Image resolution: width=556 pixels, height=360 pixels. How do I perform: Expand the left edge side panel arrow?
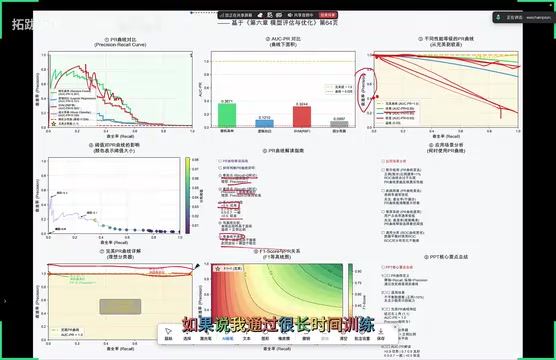click(5, 301)
